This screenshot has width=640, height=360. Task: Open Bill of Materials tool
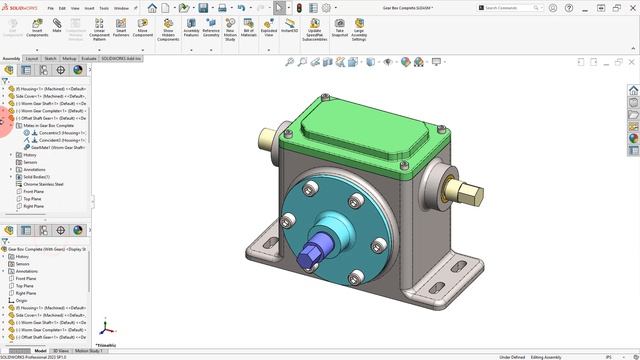(x=249, y=28)
